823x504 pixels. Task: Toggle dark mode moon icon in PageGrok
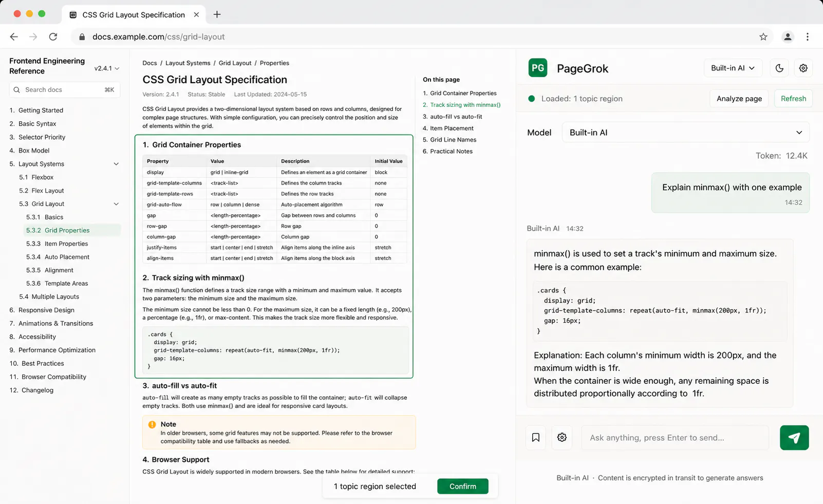[779, 68]
